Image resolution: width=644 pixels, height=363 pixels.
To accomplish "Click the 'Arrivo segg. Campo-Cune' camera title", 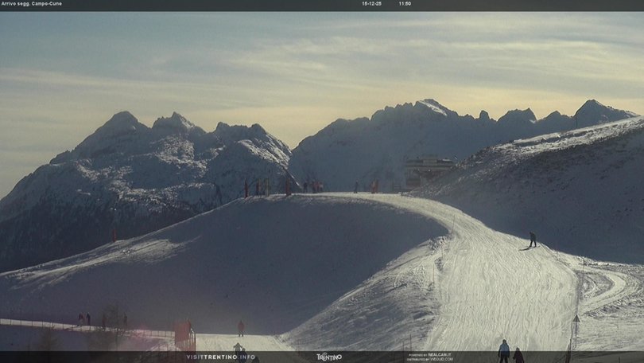I will (x=32, y=4).
